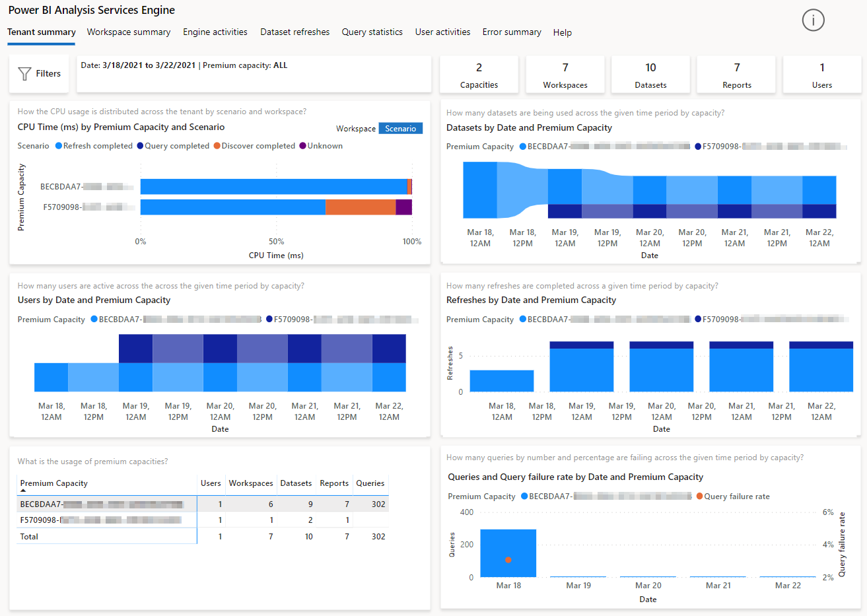Select Query completed legend swatch
The width and height of the screenshot is (867, 616).
point(140,146)
